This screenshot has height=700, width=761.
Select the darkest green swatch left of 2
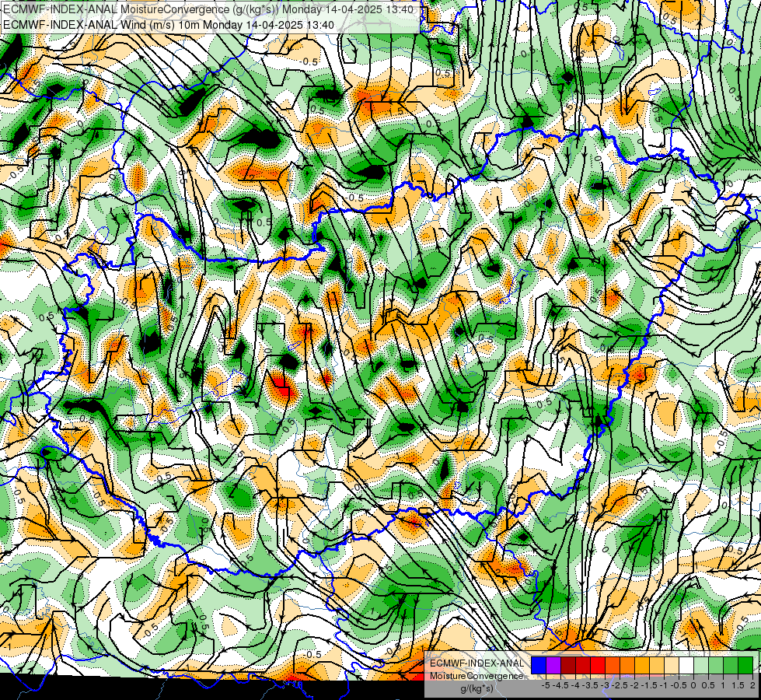(x=745, y=666)
